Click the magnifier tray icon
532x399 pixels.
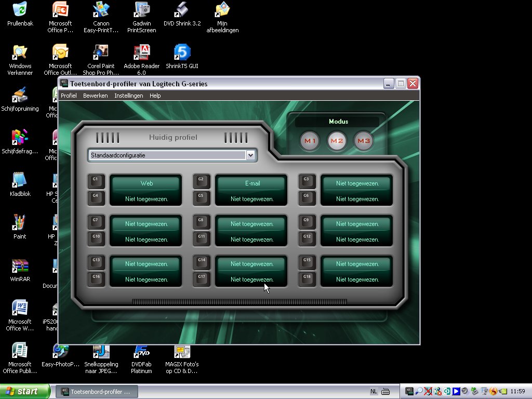[419, 392]
